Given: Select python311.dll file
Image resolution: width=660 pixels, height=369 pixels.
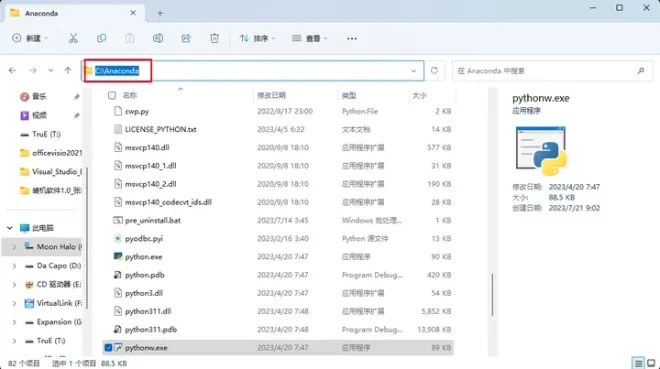Looking at the screenshot, I should pos(278,311).
